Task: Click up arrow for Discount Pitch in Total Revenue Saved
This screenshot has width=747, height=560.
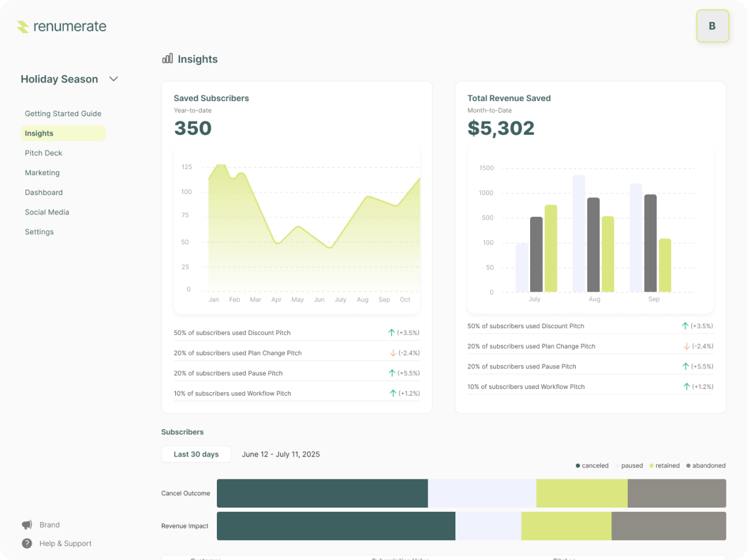Action: pos(685,326)
